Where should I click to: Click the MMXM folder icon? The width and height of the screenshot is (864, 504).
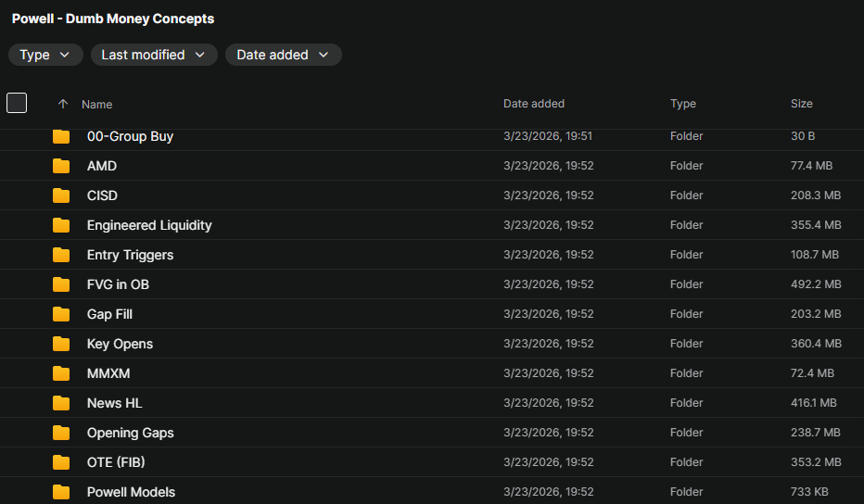pyautogui.click(x=61, y=373)
